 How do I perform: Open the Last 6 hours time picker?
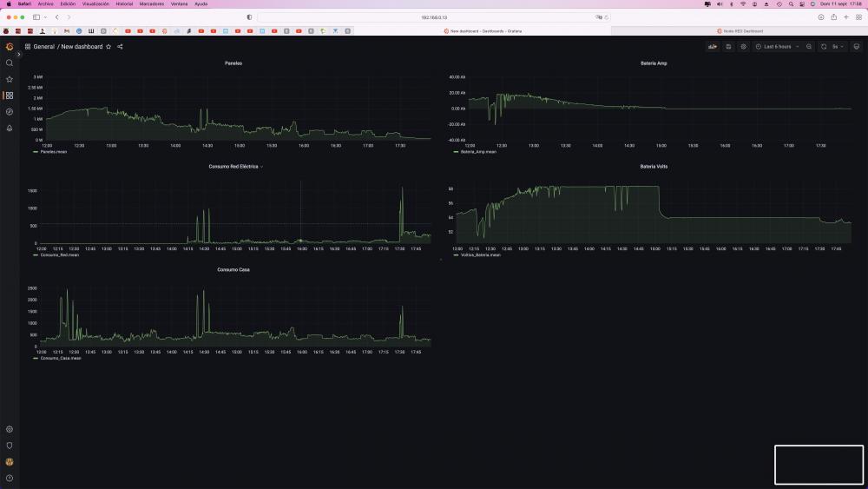778,47
